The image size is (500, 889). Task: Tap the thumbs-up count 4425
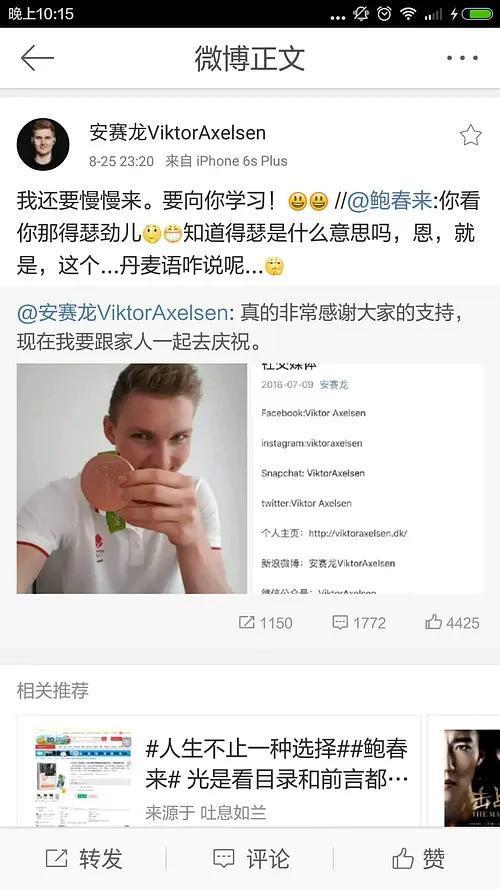pos(452,623)
